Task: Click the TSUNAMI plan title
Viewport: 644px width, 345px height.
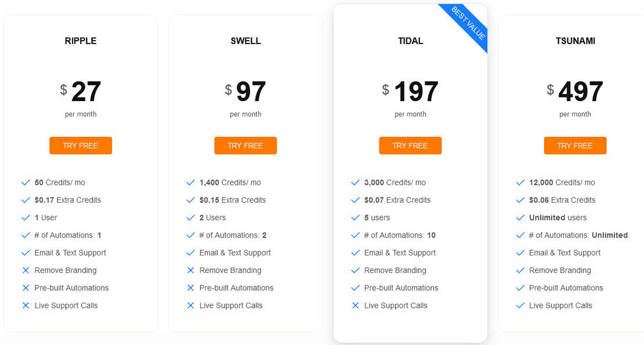Action: coord(575,41)
